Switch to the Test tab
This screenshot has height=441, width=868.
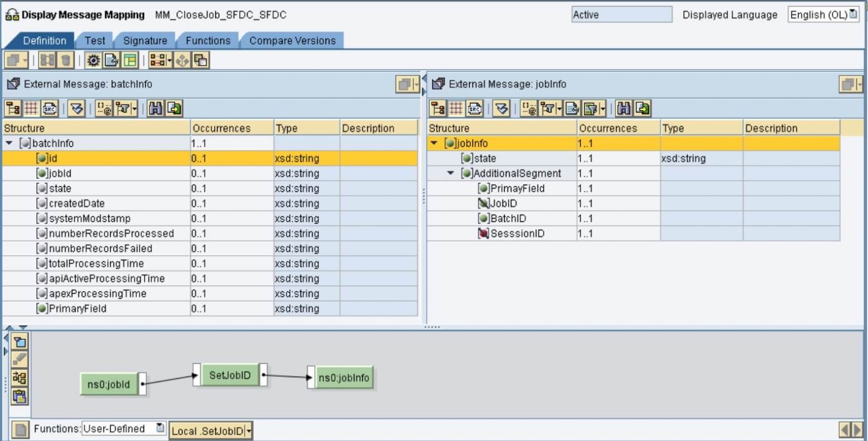click(x=94, y=41)
